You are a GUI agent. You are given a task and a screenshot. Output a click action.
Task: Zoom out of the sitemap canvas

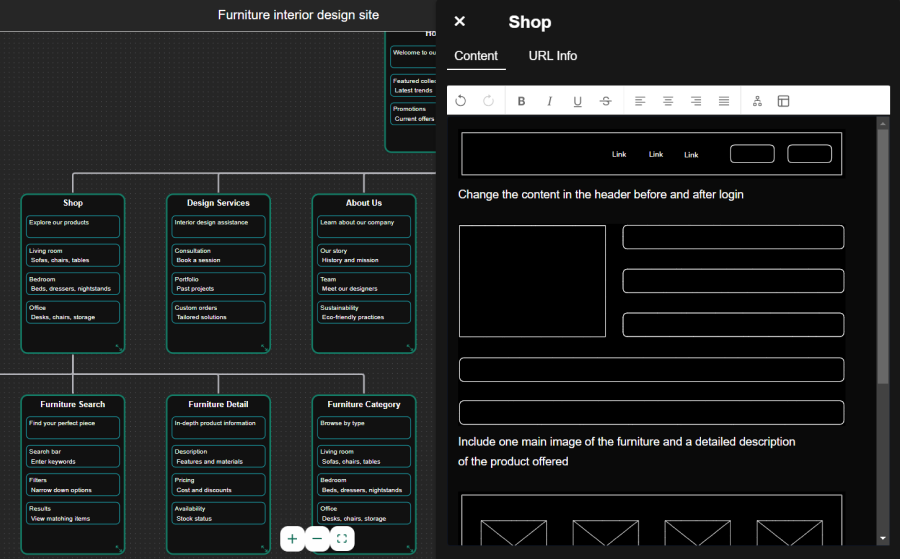[x=317, y=538]
